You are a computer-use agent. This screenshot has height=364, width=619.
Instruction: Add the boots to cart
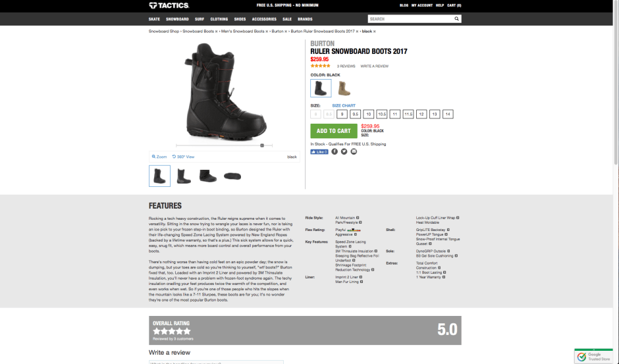[x=334, y=131]
